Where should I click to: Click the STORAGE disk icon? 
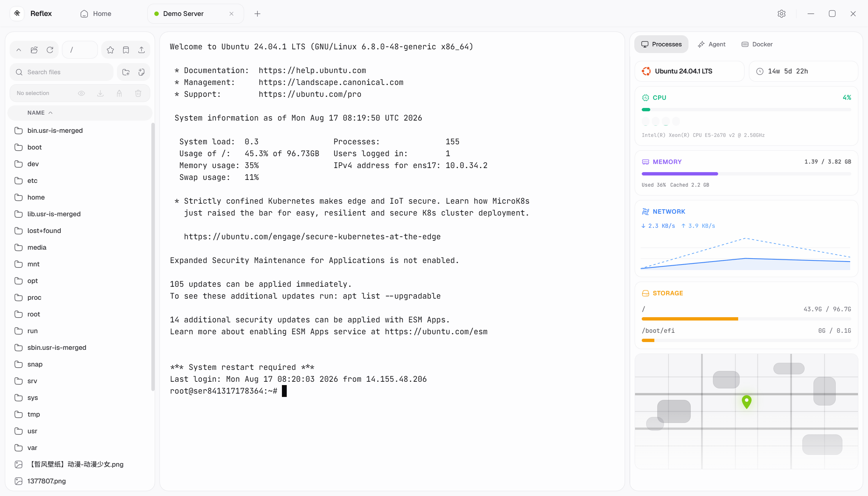click(x=646, y=293)
